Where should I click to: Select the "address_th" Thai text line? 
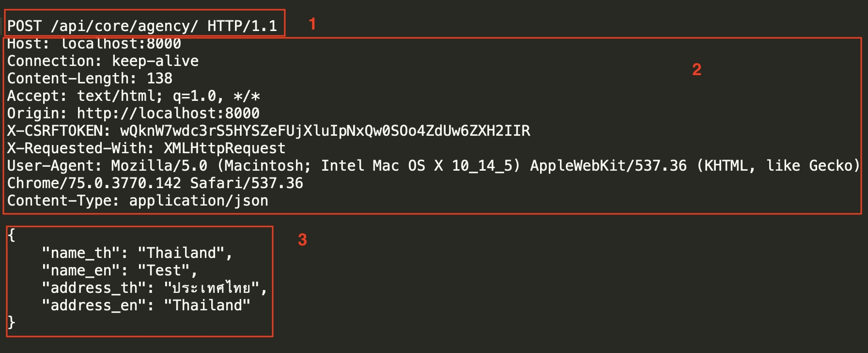(154, 288)
